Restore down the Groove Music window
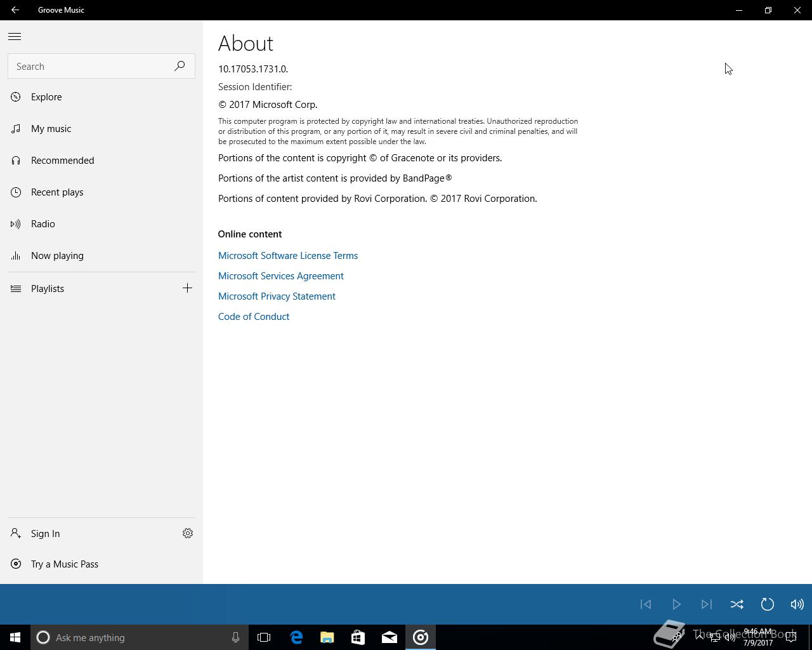The height and width of the screenshot is (650, 812). [768, 10]
